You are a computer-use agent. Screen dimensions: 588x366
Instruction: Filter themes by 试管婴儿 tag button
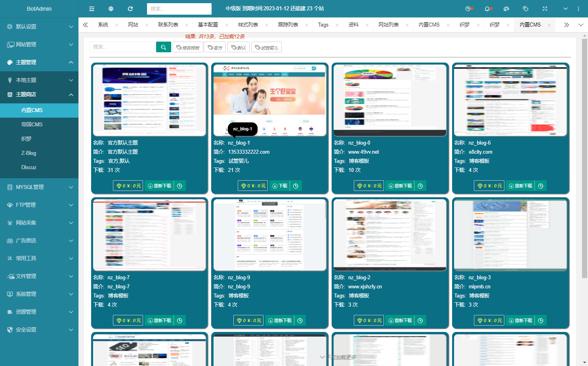(266, 48)
